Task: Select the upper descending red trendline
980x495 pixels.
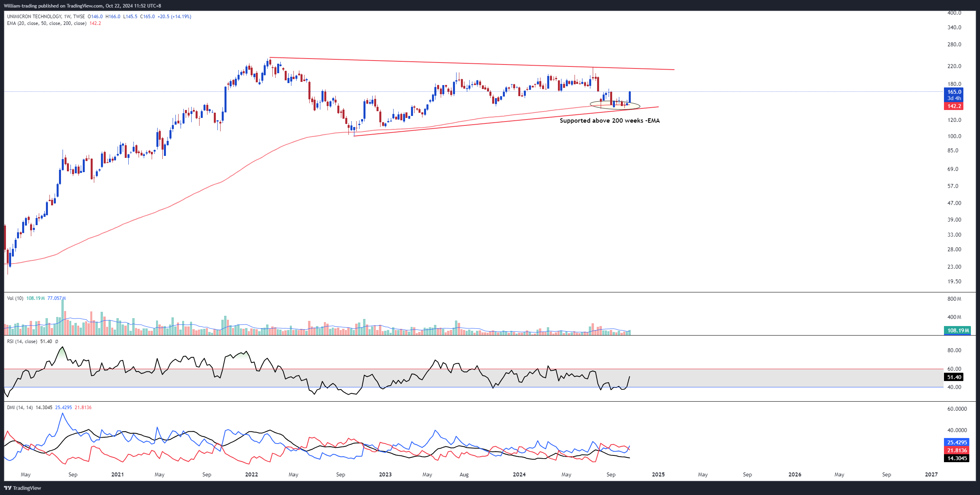Action: [x=471, y=64]
